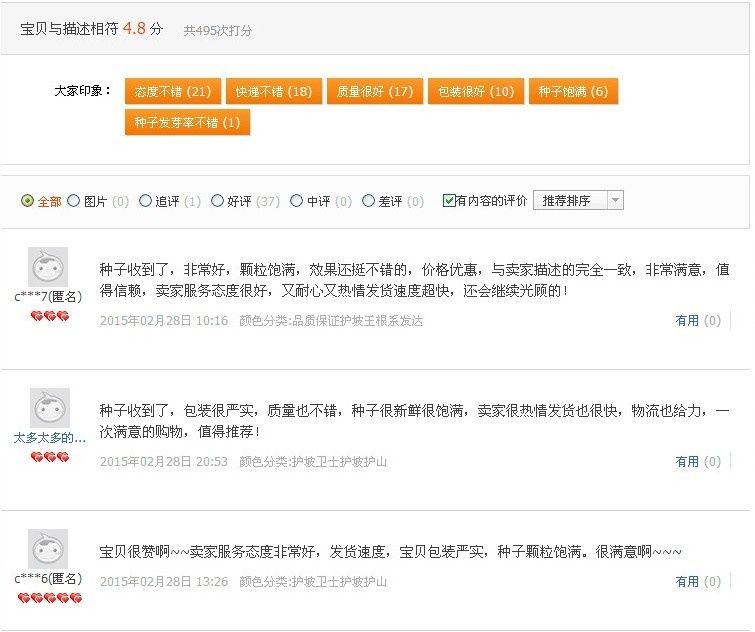Select the 追评 radio button
The height and width of the screenshot is (632, 755).
tap(145, 201)
